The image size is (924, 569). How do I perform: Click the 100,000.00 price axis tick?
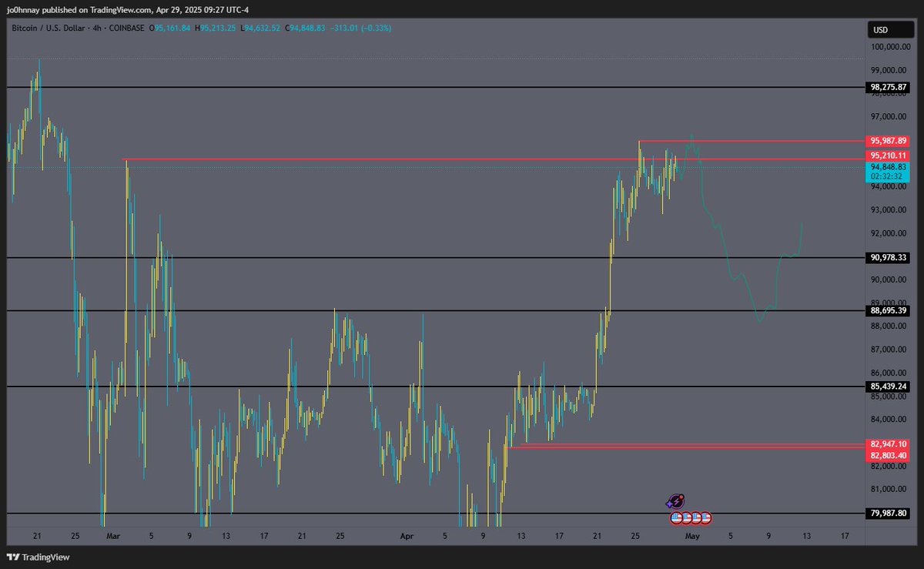click(x=890, y=47)
